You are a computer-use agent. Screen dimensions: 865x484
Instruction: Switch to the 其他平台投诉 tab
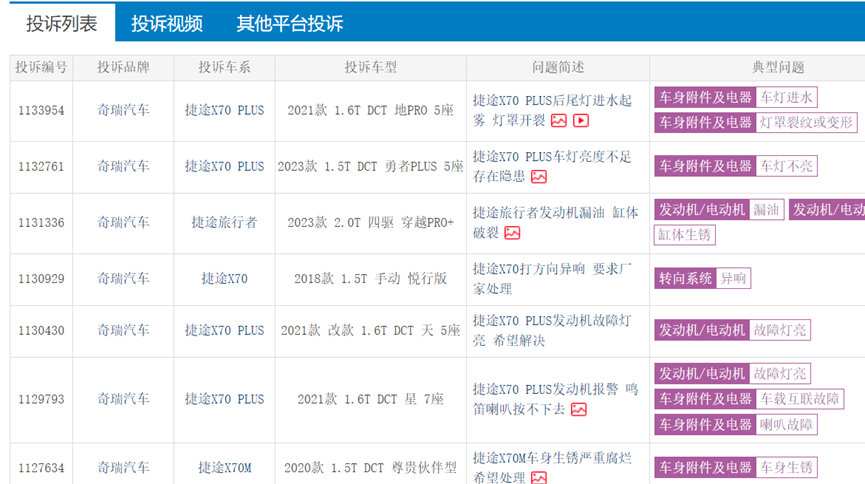point(290,23)
